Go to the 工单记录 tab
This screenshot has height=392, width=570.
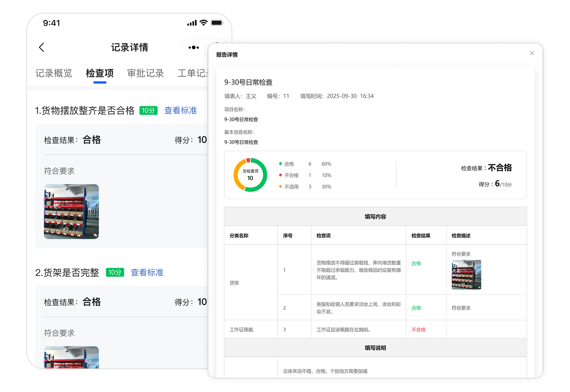tap(192, 73)
